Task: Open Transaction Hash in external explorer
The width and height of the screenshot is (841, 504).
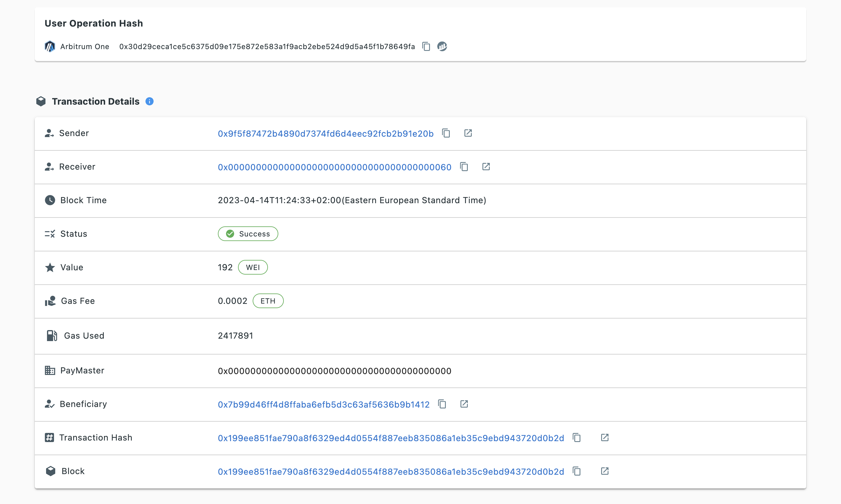Action: point(605,438)
